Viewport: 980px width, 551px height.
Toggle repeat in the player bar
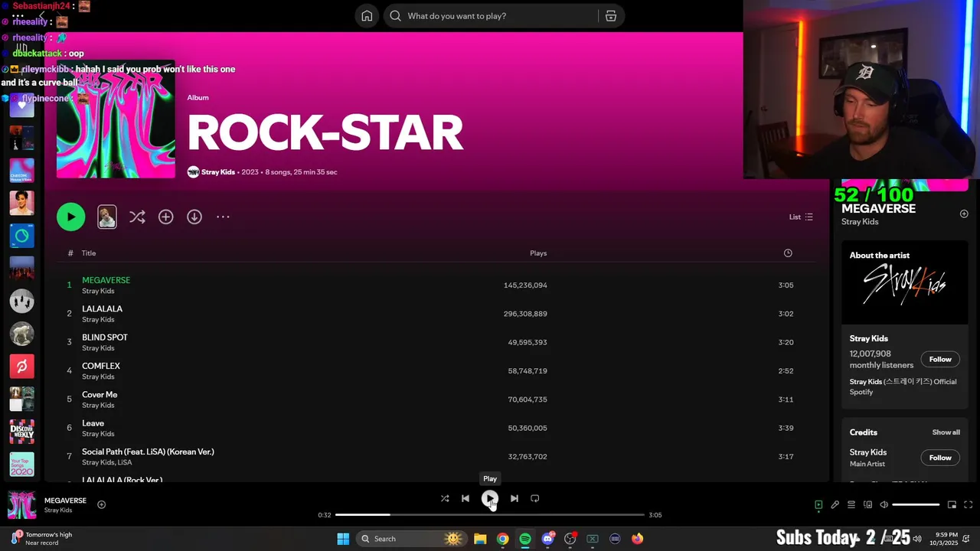point(535,498)
